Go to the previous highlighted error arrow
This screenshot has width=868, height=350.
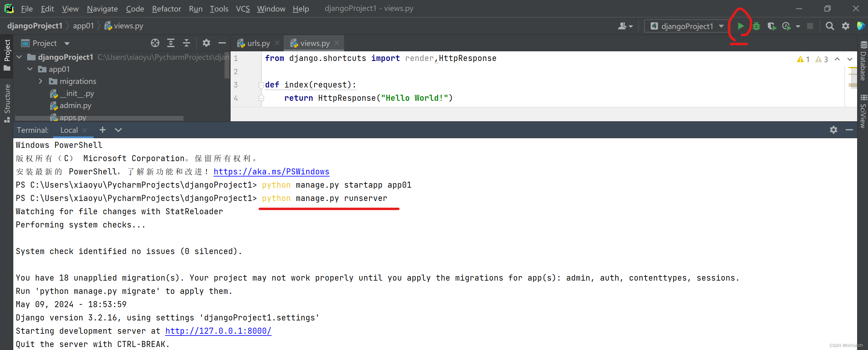coord(837,59)
